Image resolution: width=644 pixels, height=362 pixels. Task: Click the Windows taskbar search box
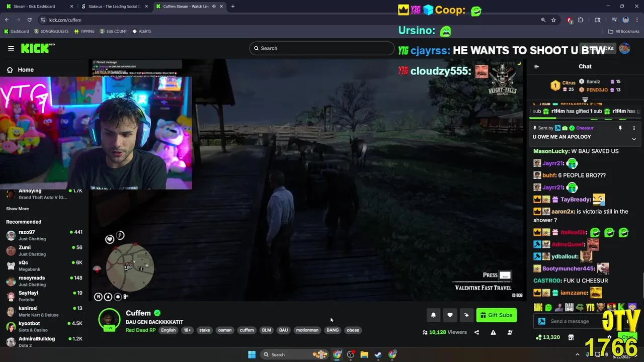(x=294, y=354)
